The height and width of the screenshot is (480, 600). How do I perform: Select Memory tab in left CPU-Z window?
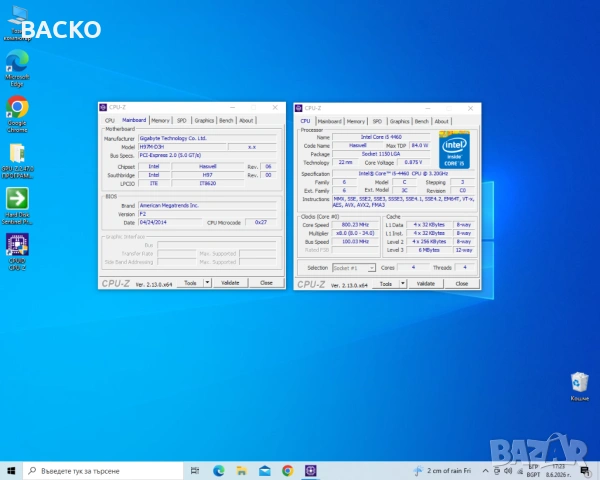[x=160, y=121]
